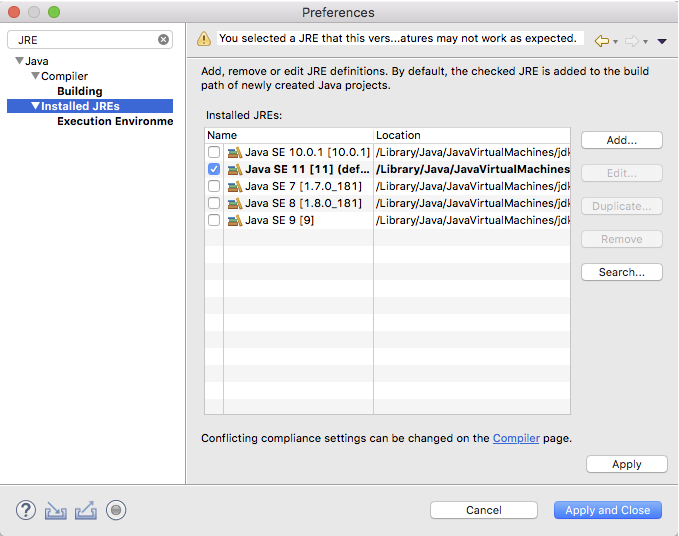Select the Java SE 10.0.1 [10.0.1] row

coord(387,152)
